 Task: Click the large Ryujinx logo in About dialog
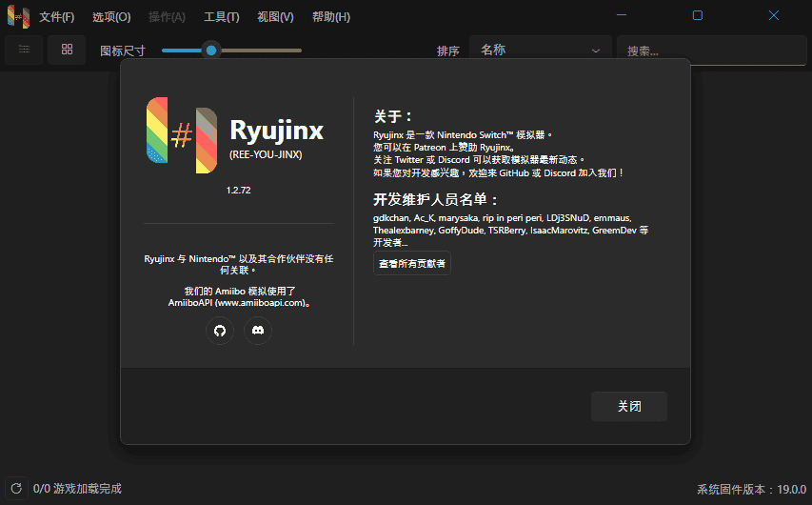[x=182, y=134]
